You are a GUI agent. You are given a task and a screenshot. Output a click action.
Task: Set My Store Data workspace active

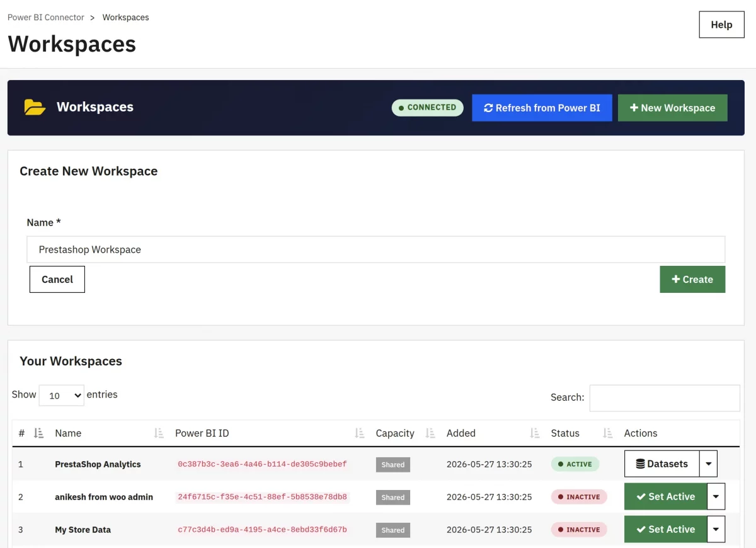(x=666, y=529)
